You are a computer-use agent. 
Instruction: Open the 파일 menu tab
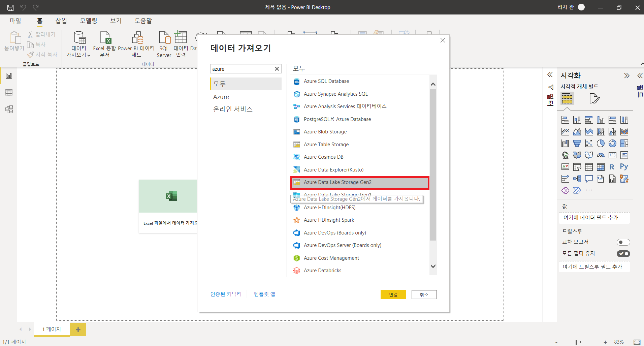[x=15, y=21]
